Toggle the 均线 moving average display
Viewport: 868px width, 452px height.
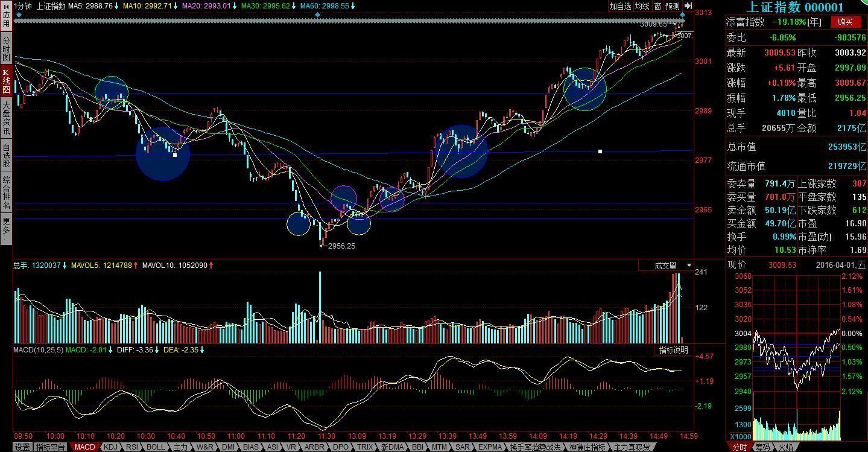[642, 6]
